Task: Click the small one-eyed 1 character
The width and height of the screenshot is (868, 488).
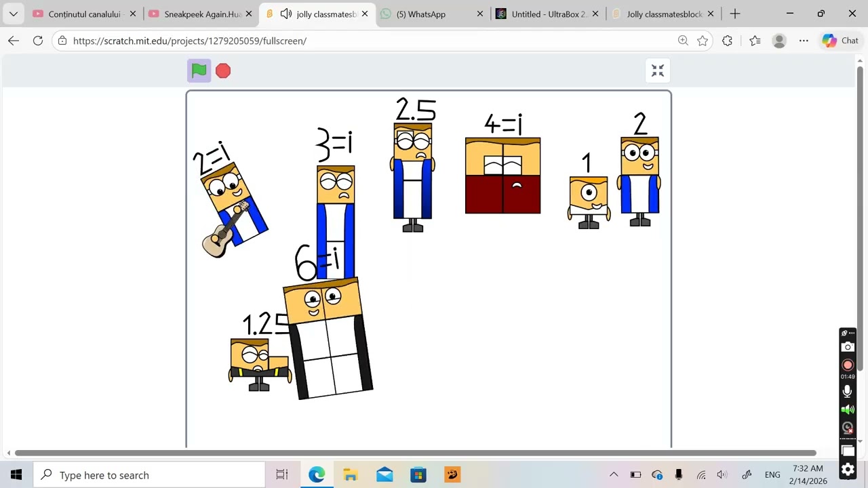Action: point(589,202)
